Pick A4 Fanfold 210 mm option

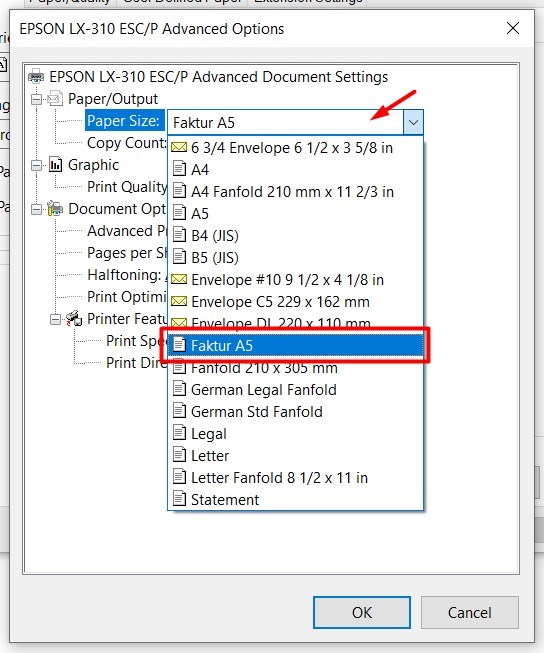pyautogui.click(x=295, y=192)
